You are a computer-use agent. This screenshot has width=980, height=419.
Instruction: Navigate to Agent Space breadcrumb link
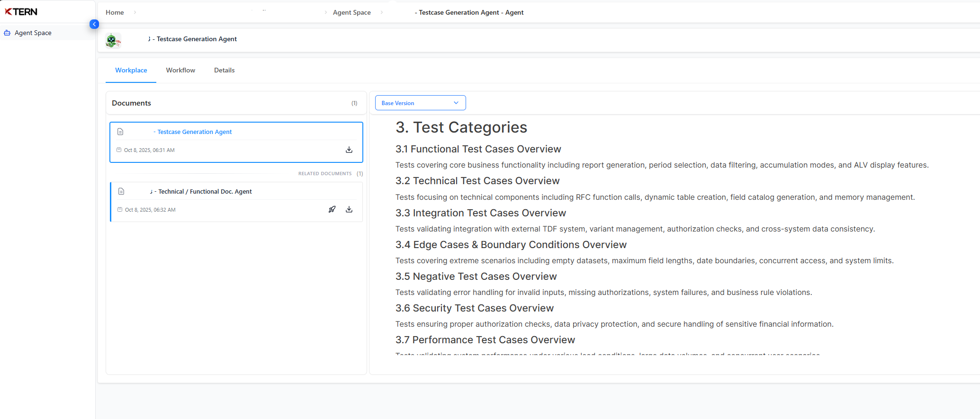coord(351,13)
